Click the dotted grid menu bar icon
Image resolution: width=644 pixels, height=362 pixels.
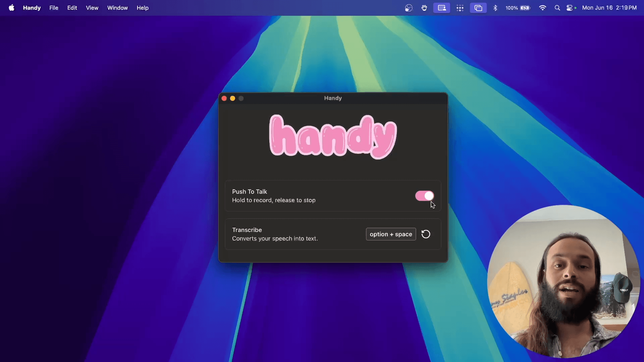460,8
